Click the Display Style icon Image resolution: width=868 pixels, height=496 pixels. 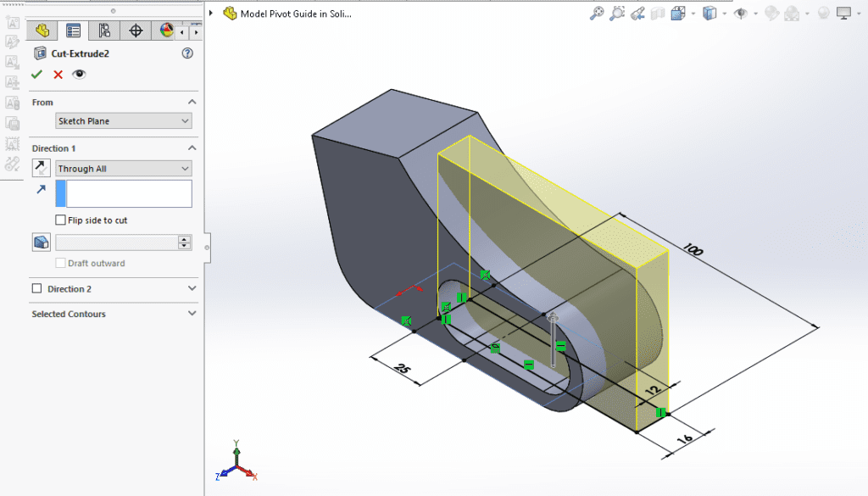click(709, 14)
